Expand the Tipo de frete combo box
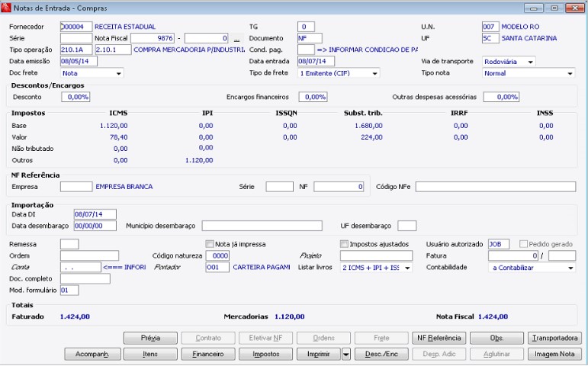588x366 pixels. click(374, 73)
